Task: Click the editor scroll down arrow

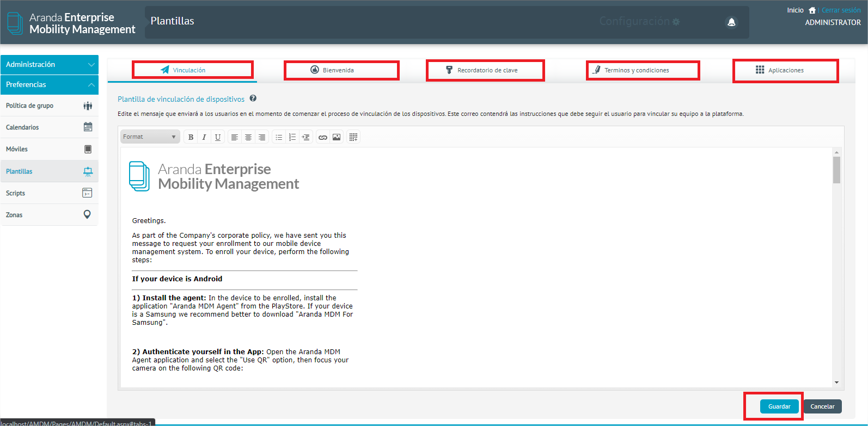Action: (x=836, y=382)
